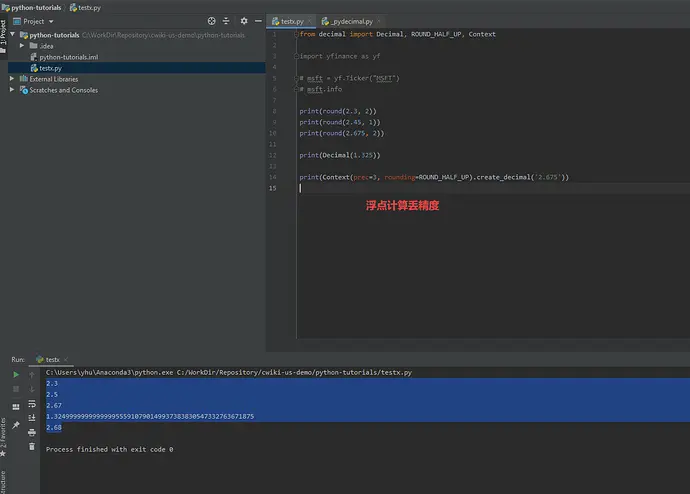690x494 pixels.
Task: Toggle pin tab in the Run panel
Action: pos(16,425)
